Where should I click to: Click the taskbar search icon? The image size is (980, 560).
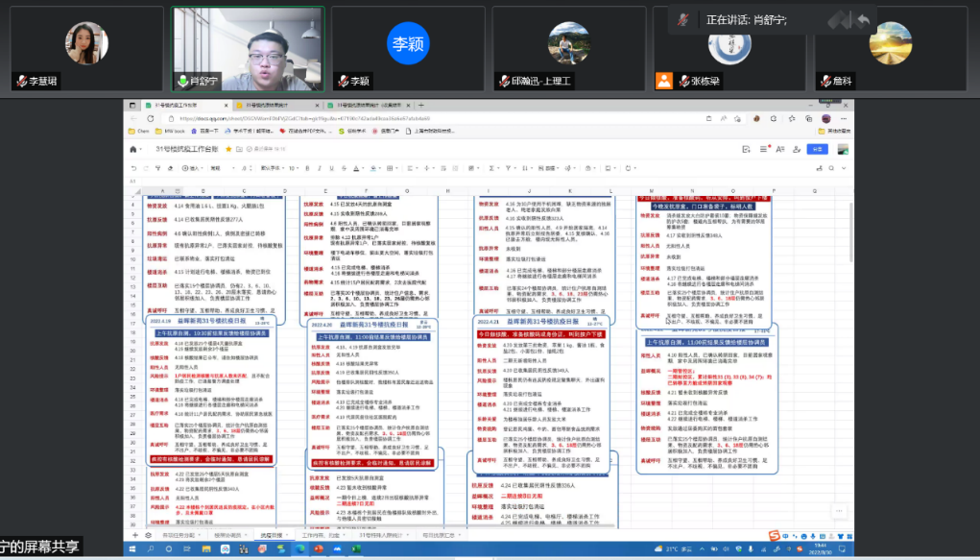(151, 548)
